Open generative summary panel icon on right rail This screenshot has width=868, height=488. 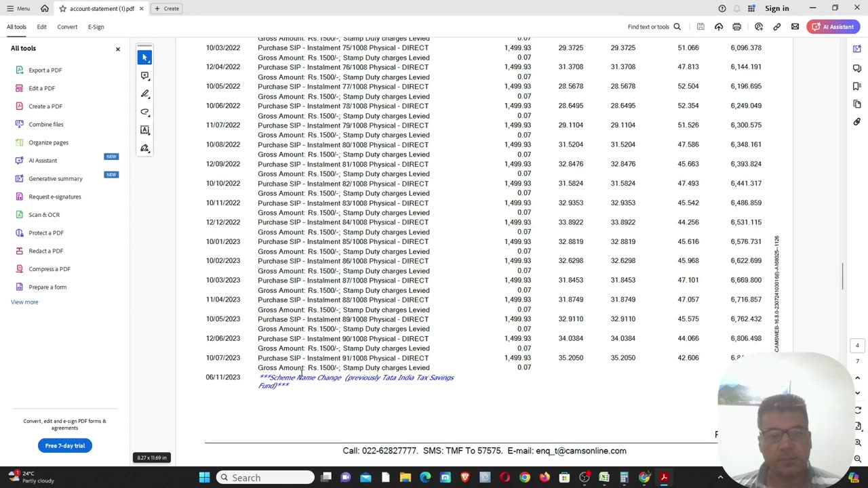(857, 49)
